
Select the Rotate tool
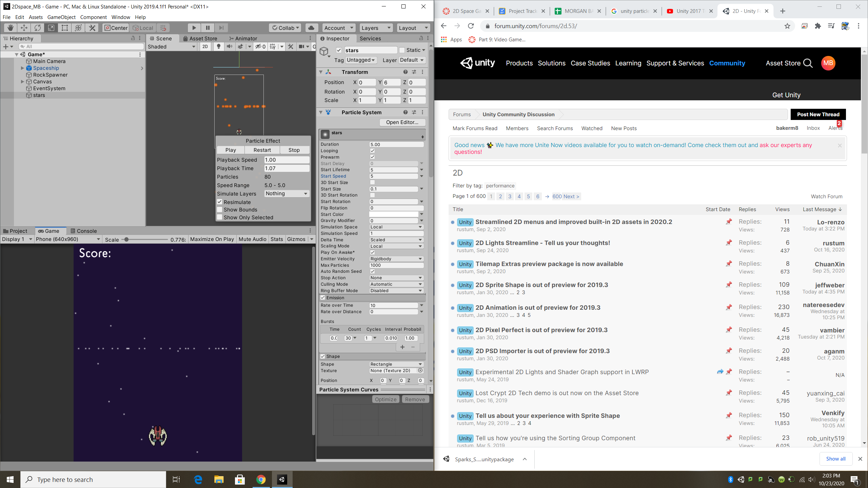click(38, 28)
